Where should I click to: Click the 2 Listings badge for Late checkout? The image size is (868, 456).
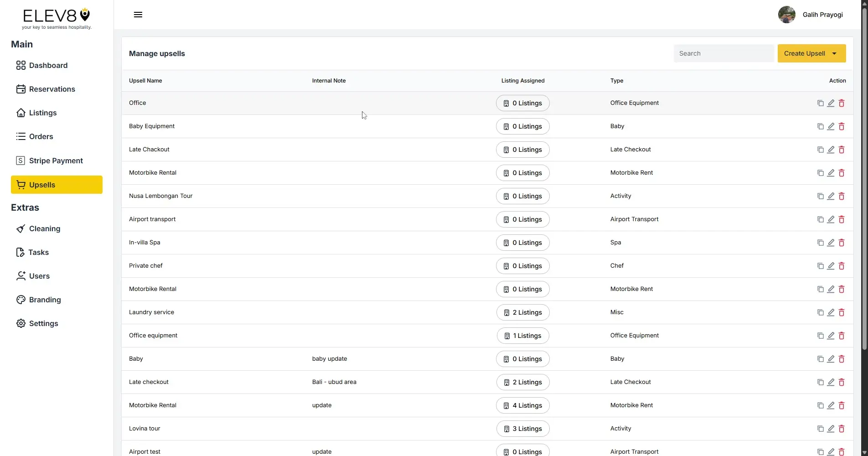pos(522,382)
